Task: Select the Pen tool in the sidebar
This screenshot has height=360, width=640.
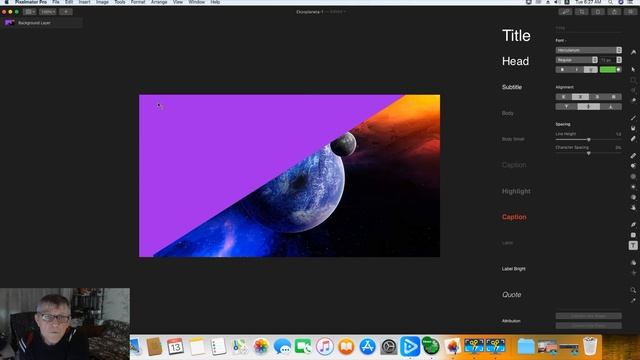Action: click(x=633, y=224)
